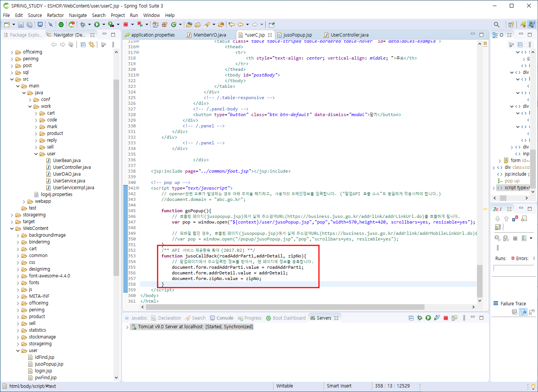Click the red Stop icon in the main toolbar
The width and height of the screenshot is (538, 392).
pyautogui.click(x=126, y=24)
